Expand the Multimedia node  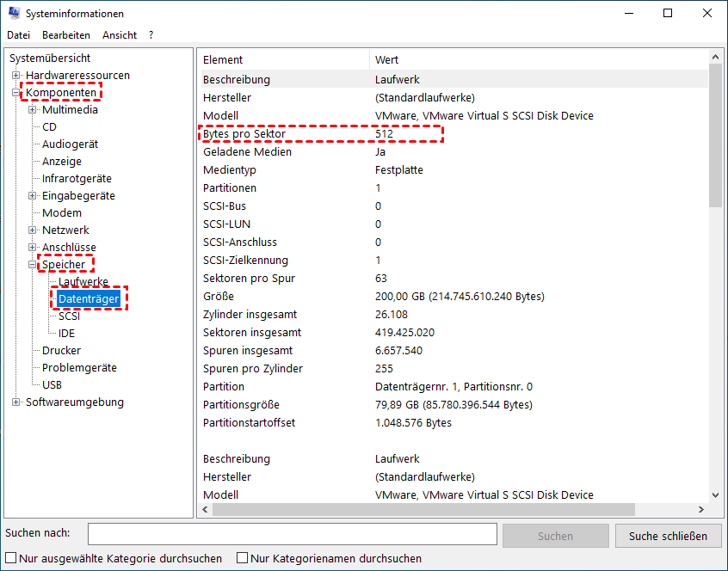click(x=32, y=109)
